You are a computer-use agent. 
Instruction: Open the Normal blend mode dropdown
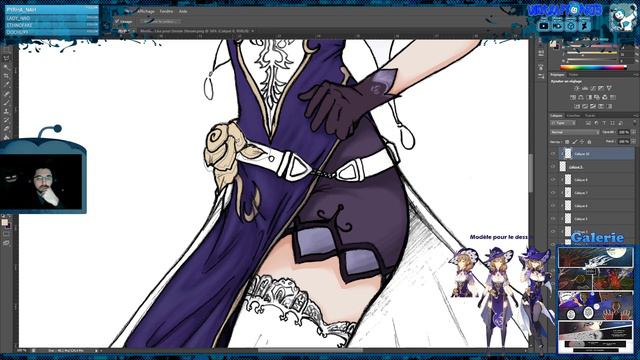click(x=574, y=132)
